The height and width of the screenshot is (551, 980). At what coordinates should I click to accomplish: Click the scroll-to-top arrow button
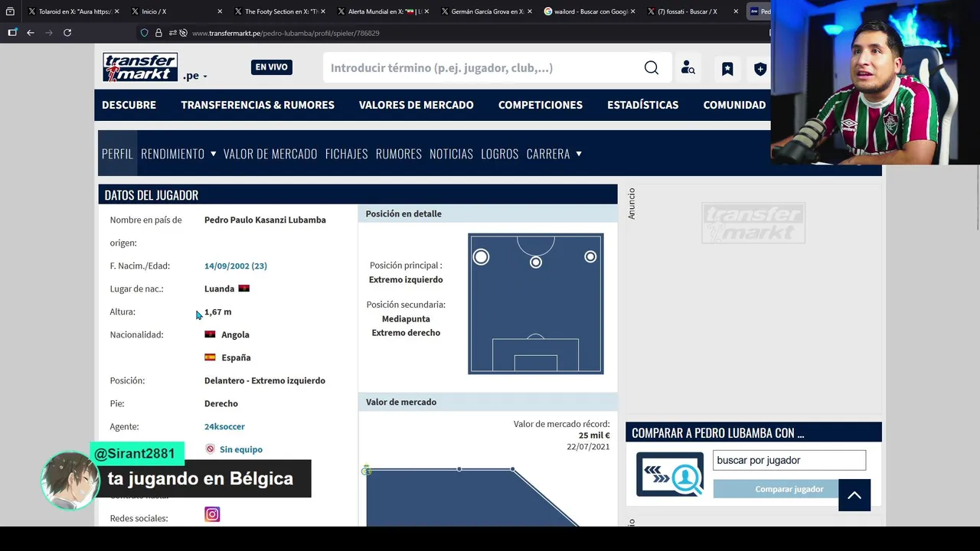coord(854,495)
